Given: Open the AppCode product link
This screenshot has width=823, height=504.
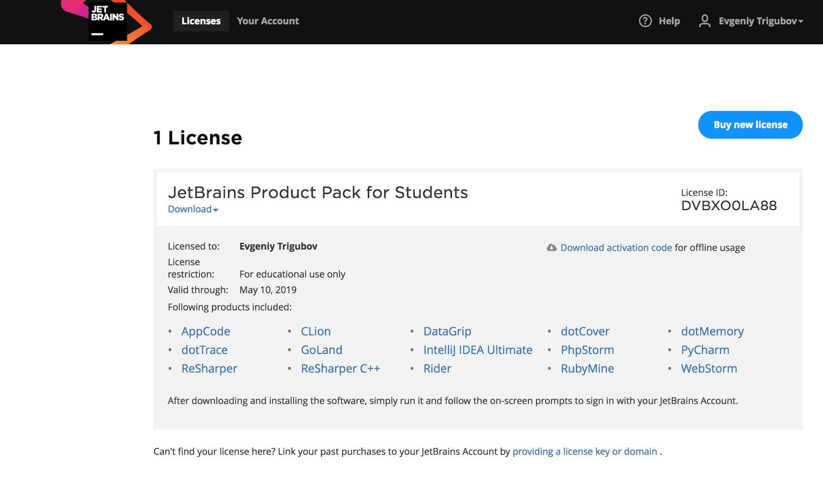Looking at the screenshot, I should (205, 331).
